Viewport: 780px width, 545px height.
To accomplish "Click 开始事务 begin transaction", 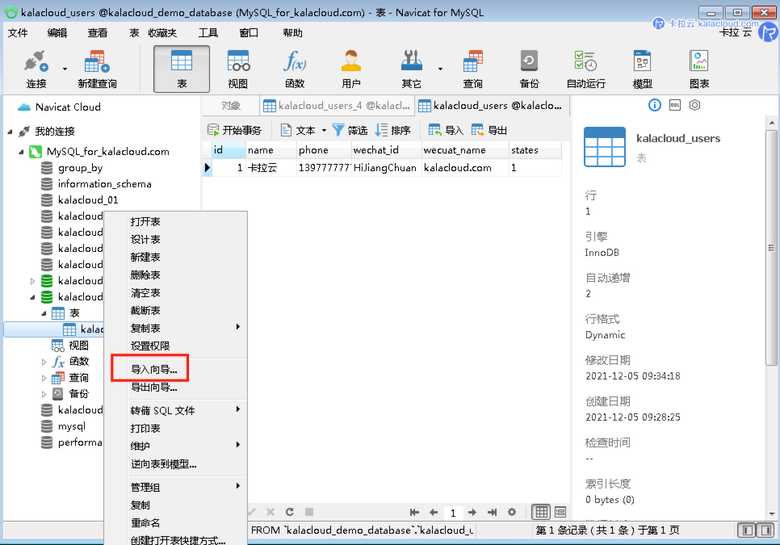I will point(234,130).
